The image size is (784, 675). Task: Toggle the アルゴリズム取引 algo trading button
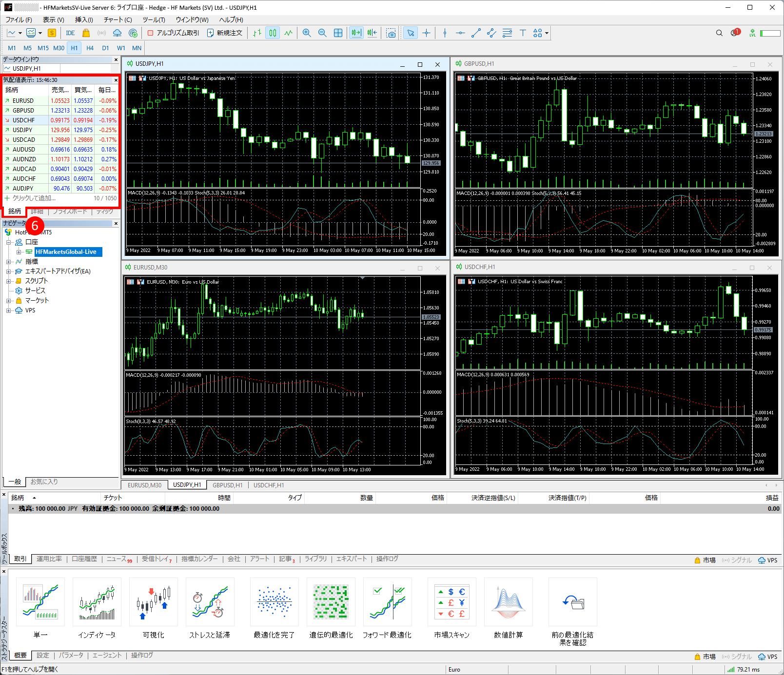pos(173,33)
